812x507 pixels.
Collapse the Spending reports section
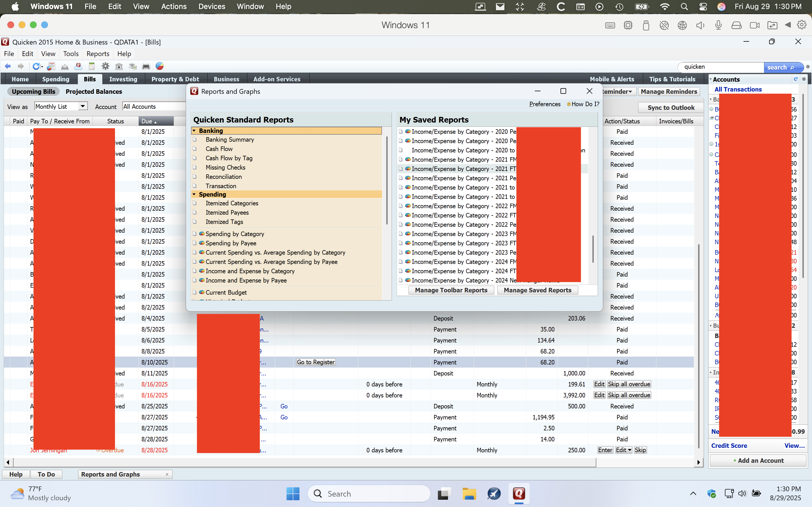coord(194,194)
